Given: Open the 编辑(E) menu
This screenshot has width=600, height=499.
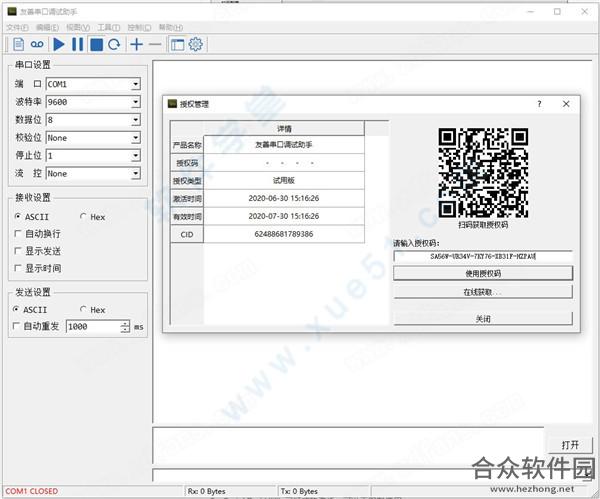Looking at the screenshot, I should click(x=47, y=28).
